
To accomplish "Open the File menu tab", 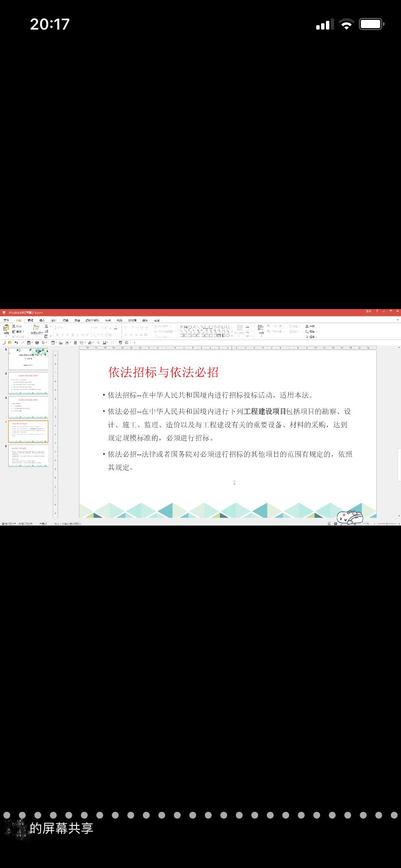I will pos(6,320).
